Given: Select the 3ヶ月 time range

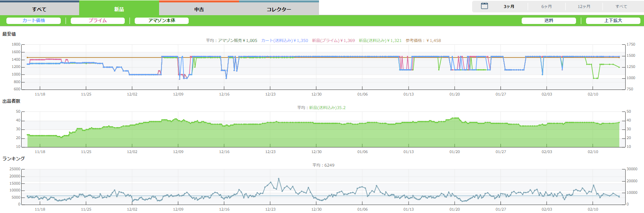Looking at the screenshot, I should coord(509,6).
